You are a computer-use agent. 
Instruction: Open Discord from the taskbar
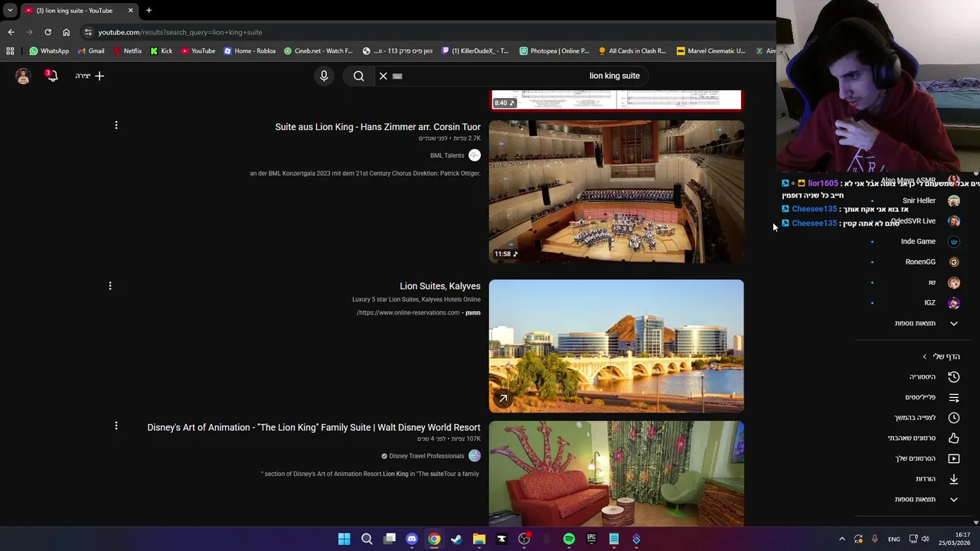[412, 539]
